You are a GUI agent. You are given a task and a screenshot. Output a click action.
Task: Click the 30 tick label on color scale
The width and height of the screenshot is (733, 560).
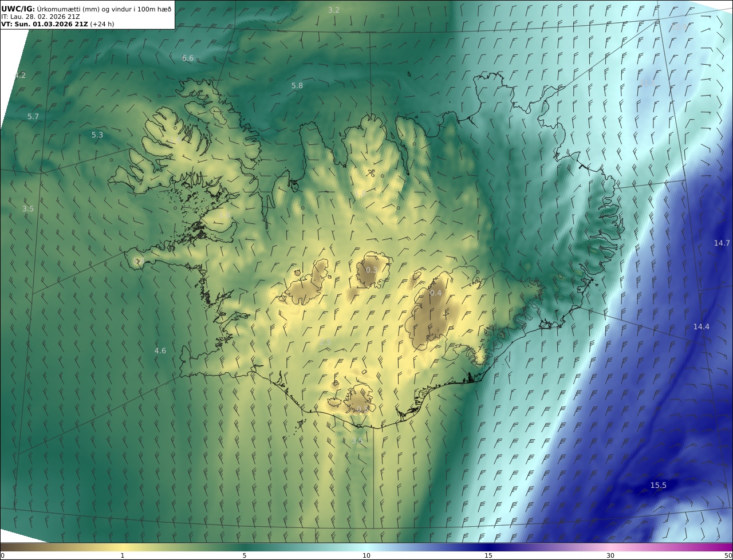(610, 555)
